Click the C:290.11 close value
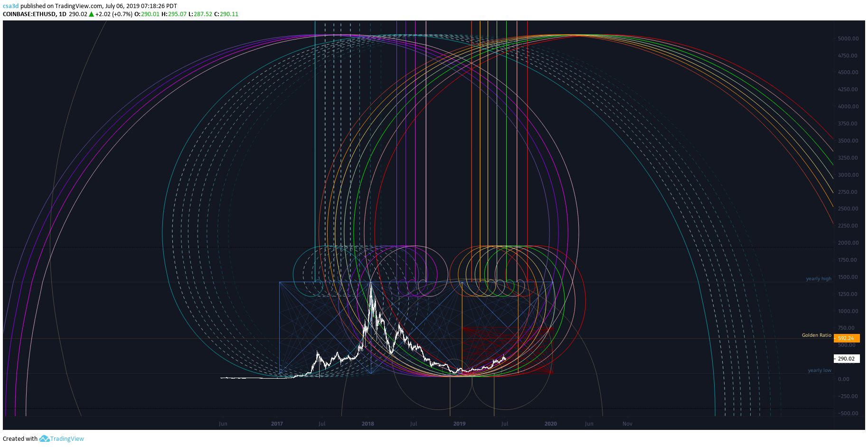This screenshot has width=868, height=447. tap(226, 14)
